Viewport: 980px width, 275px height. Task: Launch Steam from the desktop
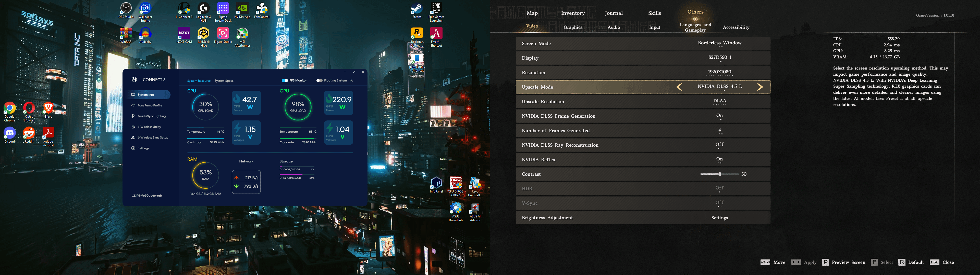point(416,8)
